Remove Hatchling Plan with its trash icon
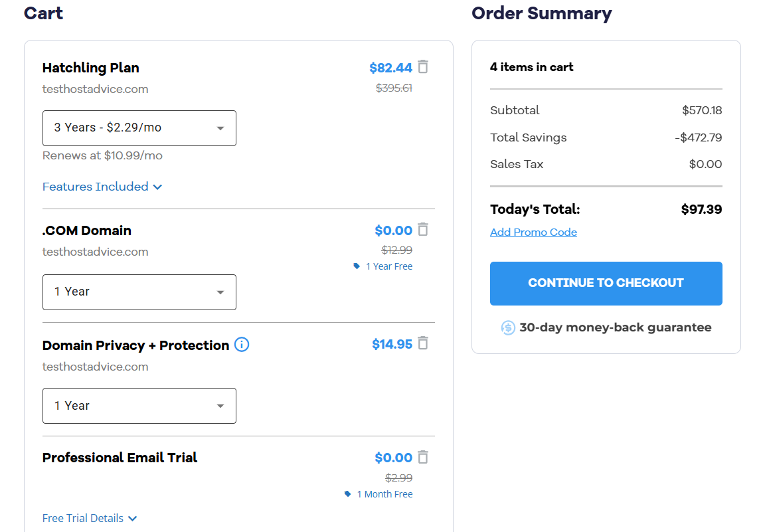This screenshot has height=532, width=763. [x=424, y=66]
